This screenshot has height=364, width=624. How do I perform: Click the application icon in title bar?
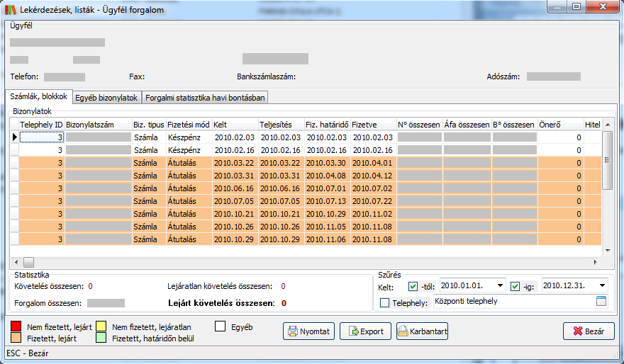10,7
